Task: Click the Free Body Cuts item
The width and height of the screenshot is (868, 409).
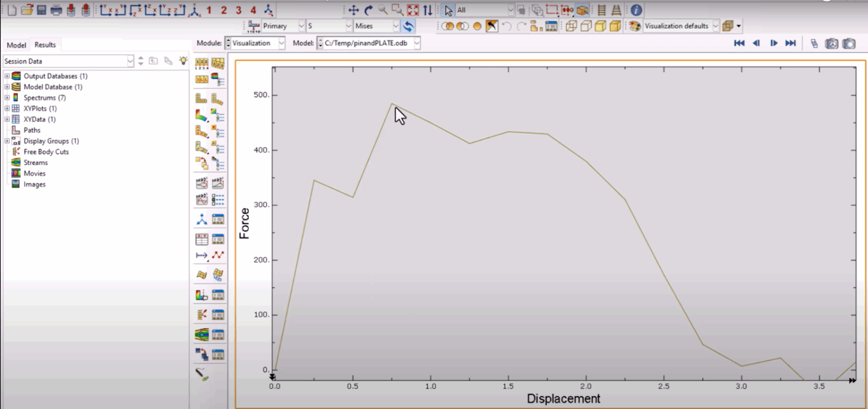Action: (x=46, y=151)
